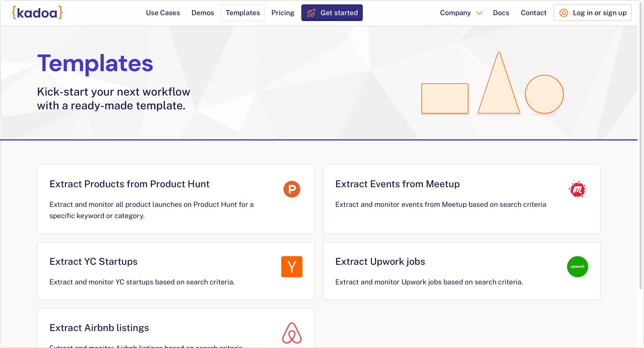Go to the Demos page
The image size is (644, 348).
point(203,13)
